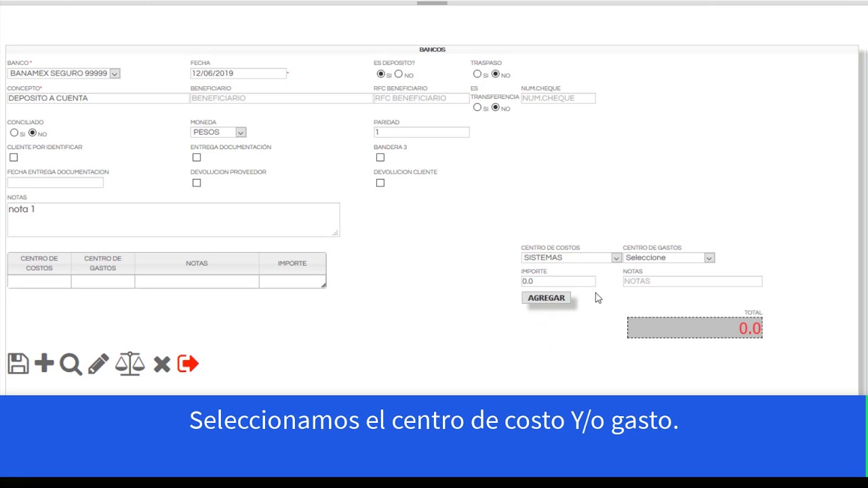Viewport: 868px width, 488px height.
Task: Click the AGREGAR button
Action: [x=547, y=298]
